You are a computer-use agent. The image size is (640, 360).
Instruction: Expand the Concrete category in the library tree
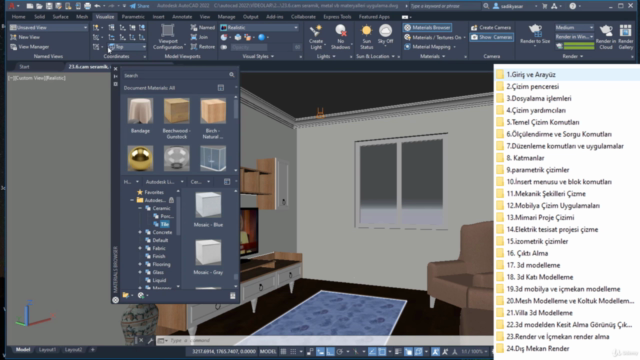[x=140, y=232]
